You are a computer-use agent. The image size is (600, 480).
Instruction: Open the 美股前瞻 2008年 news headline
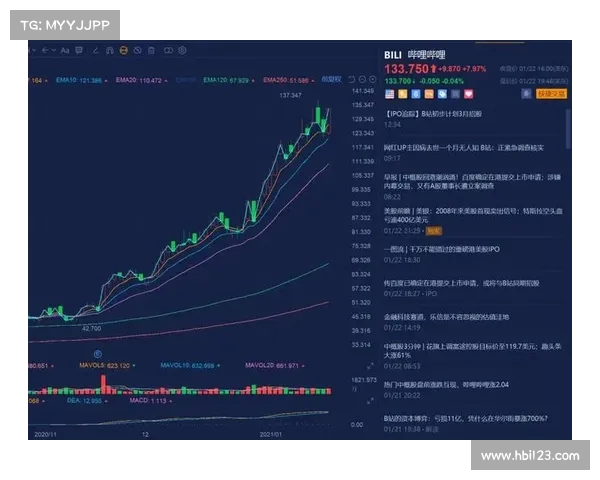click(473, 215)
